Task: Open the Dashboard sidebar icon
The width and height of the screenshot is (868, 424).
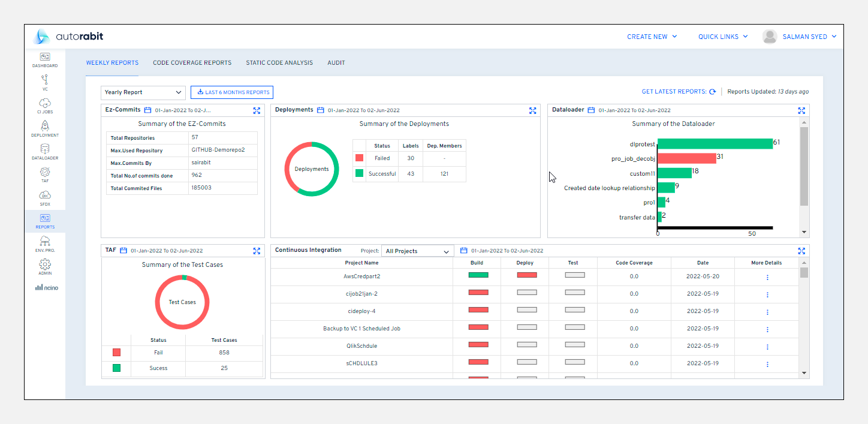Action: [x=45, y=59]
